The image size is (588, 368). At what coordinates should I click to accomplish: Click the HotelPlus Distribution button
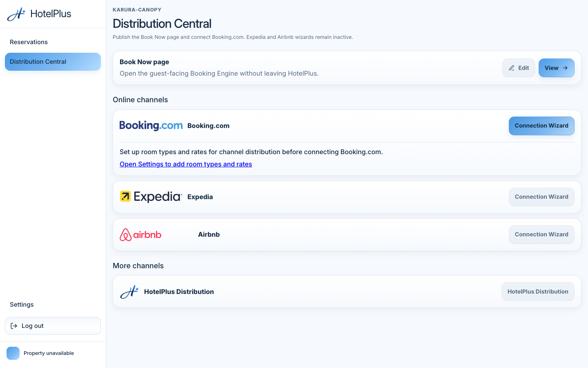[538, 292]
